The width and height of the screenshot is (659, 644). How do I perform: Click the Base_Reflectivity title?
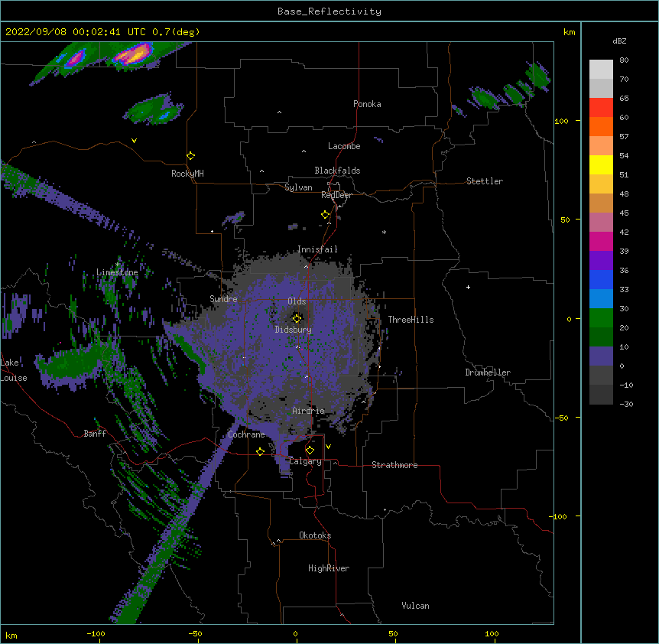pos(329,11)
